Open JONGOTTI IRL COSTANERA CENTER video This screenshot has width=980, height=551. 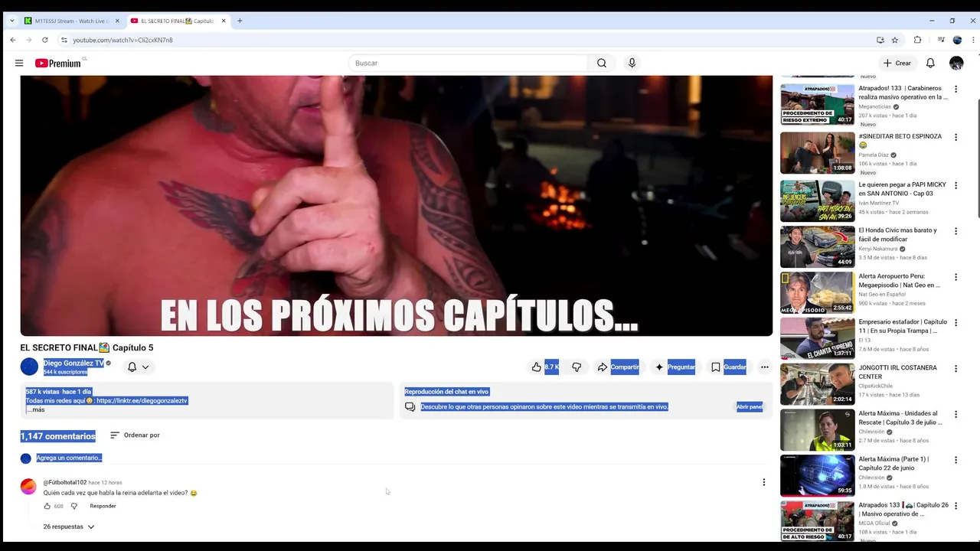[817, 384]
